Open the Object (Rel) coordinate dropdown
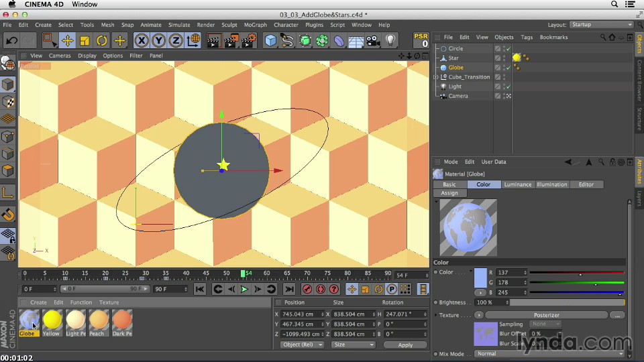The height and width of the screenshot is (362, 644). [302, 345]
